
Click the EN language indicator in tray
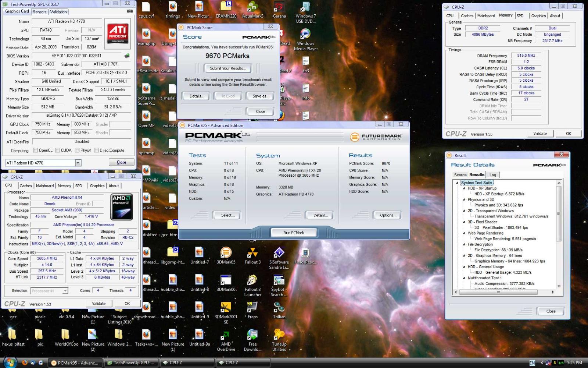click(x=532, y=363)
